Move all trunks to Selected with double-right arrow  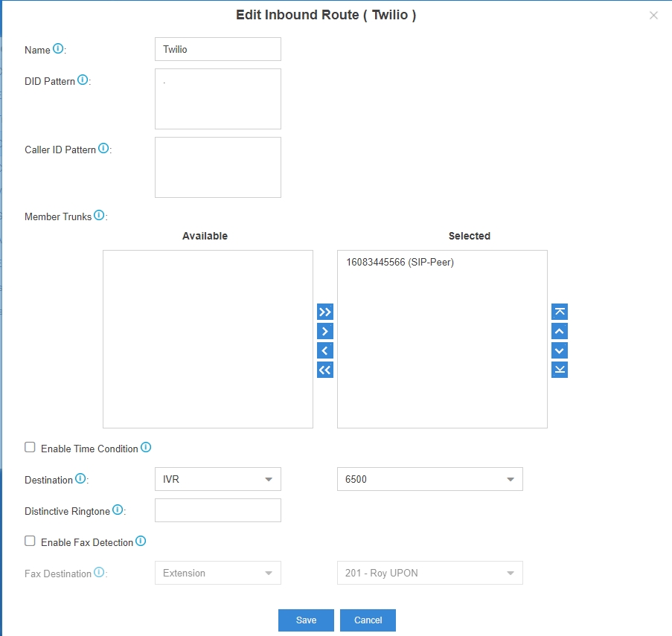pos(325,312)
